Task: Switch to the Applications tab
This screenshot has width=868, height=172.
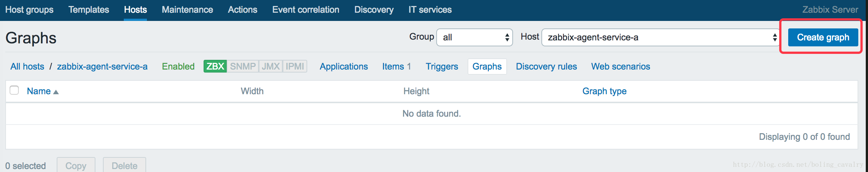Action: point(344,67)
